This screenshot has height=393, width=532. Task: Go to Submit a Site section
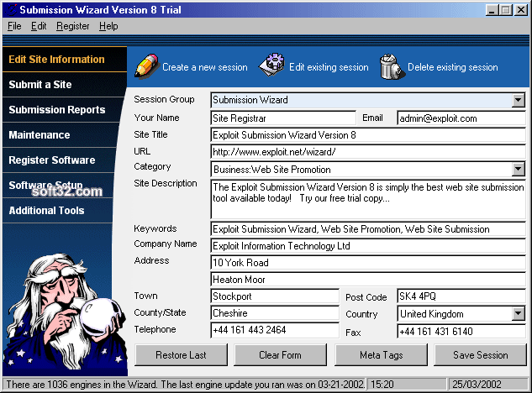tap(65, 85)
